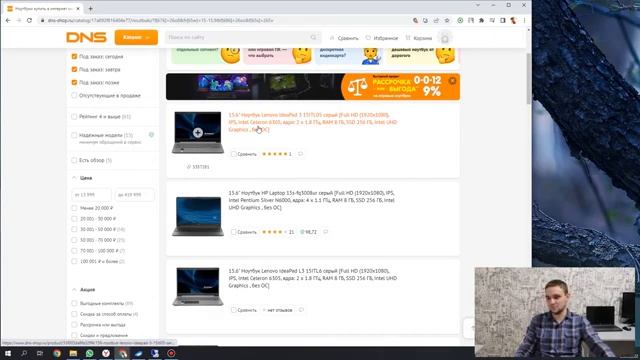
Task: Reload the page with browser refresh icon
Action: point(29,20)
